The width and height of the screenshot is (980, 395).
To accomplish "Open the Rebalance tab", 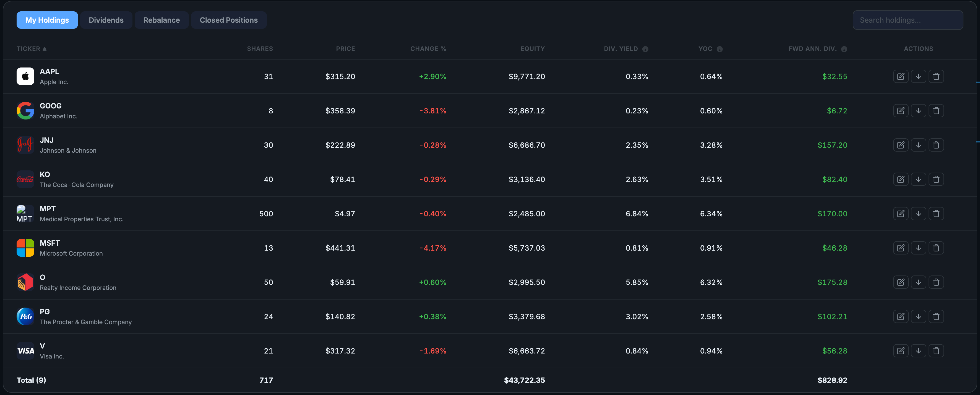I will (x=162, y=20).
